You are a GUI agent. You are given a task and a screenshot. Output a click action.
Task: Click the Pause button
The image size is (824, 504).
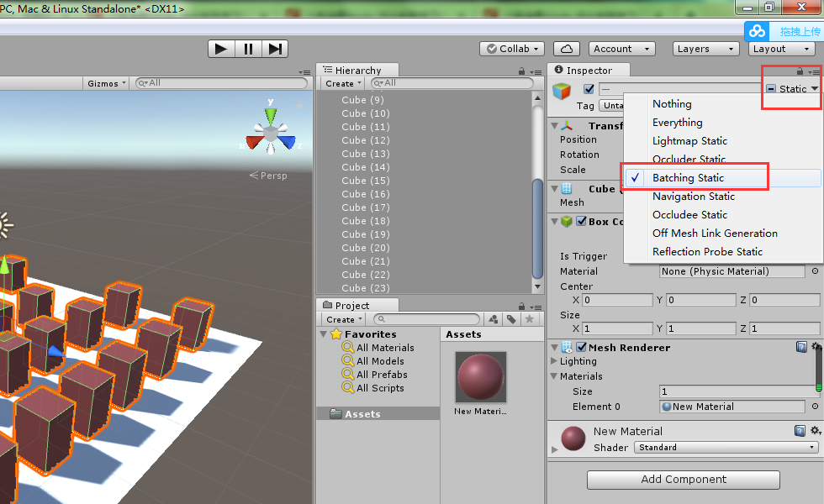pos(248,49)
